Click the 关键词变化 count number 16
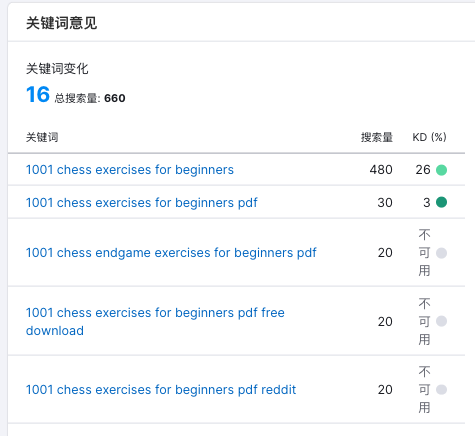This screenshot has width=475, height=436. (38, 94)
